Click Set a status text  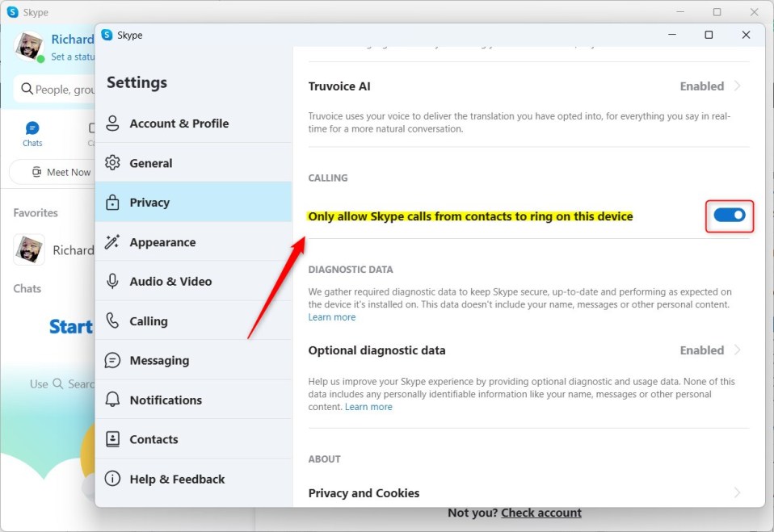click(x=73, y=57)
